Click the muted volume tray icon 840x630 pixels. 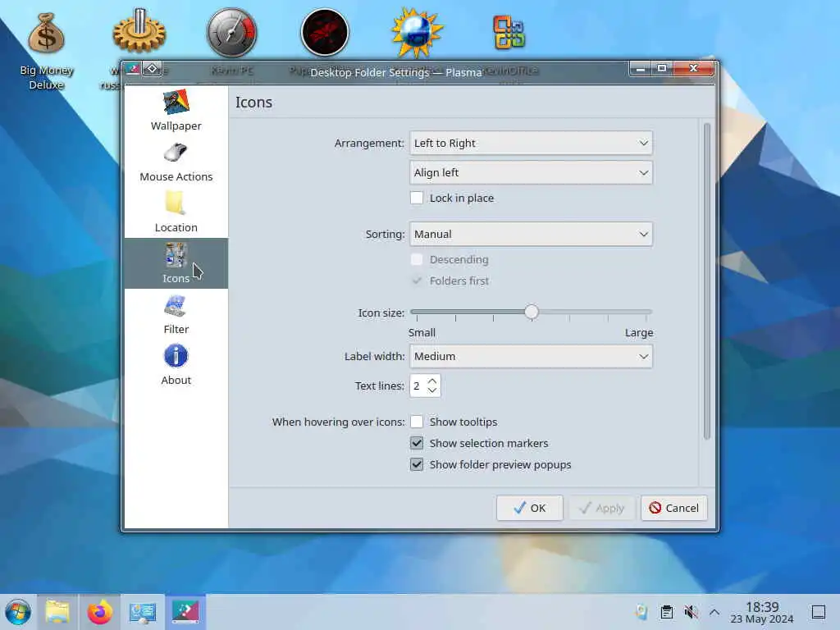tap(691, 612)
